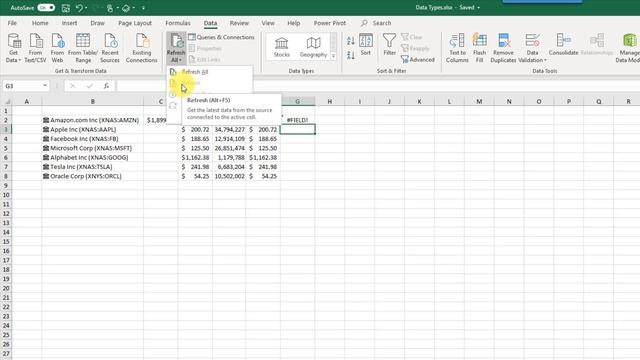Switch to the Home tab
The width and height of the screenshot is (640, 360).
[40, 23]
